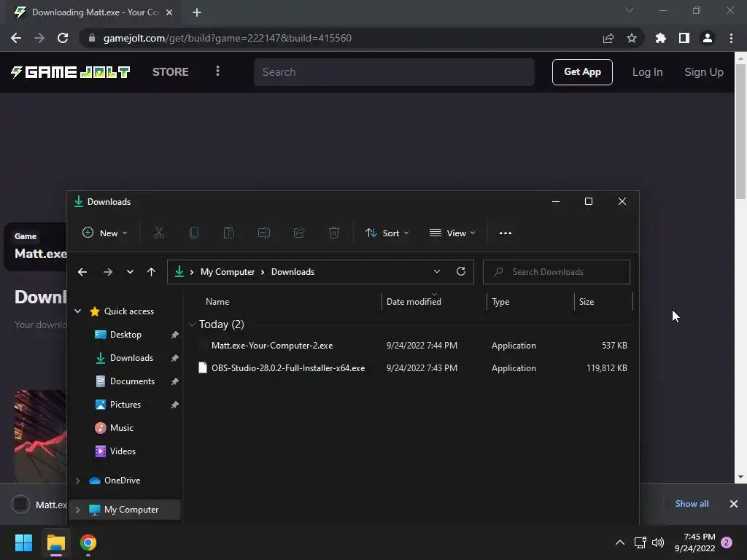Sort by Date modified column header

pos(414,302)
